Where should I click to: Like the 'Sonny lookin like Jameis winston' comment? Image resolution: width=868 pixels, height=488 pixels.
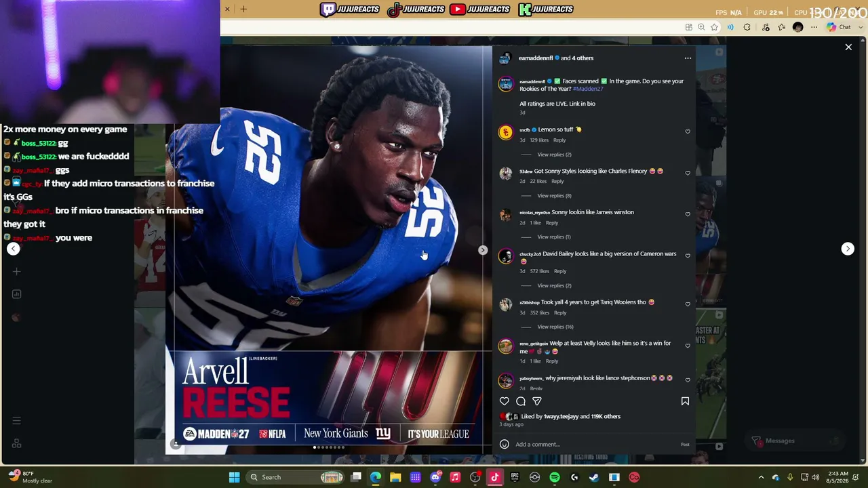688,214
